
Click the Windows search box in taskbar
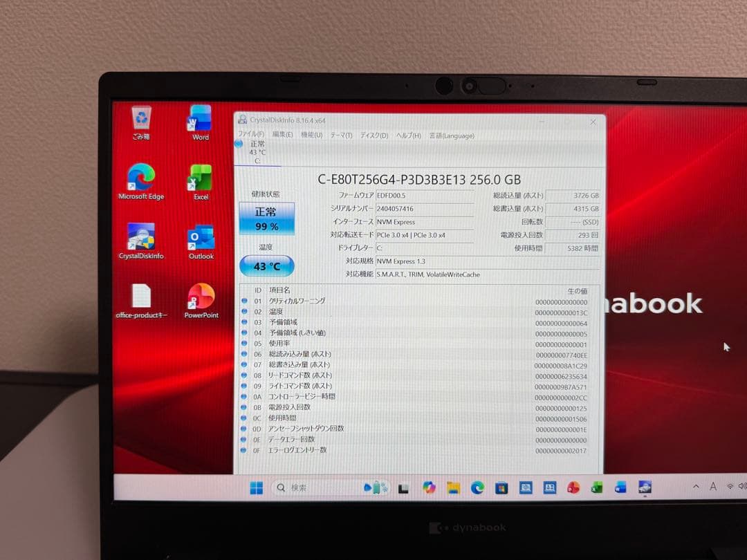click(x=297, y=487)
